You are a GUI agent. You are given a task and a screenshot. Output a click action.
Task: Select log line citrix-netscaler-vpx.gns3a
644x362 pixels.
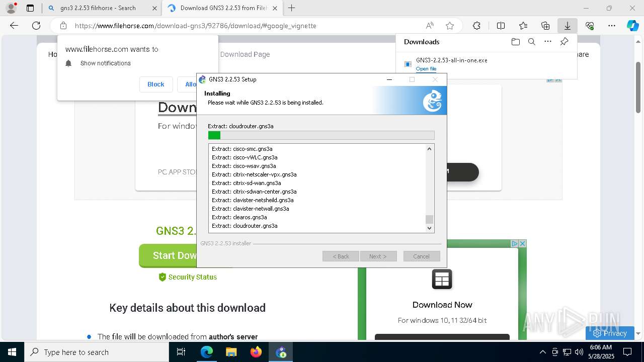click(254, 174)
